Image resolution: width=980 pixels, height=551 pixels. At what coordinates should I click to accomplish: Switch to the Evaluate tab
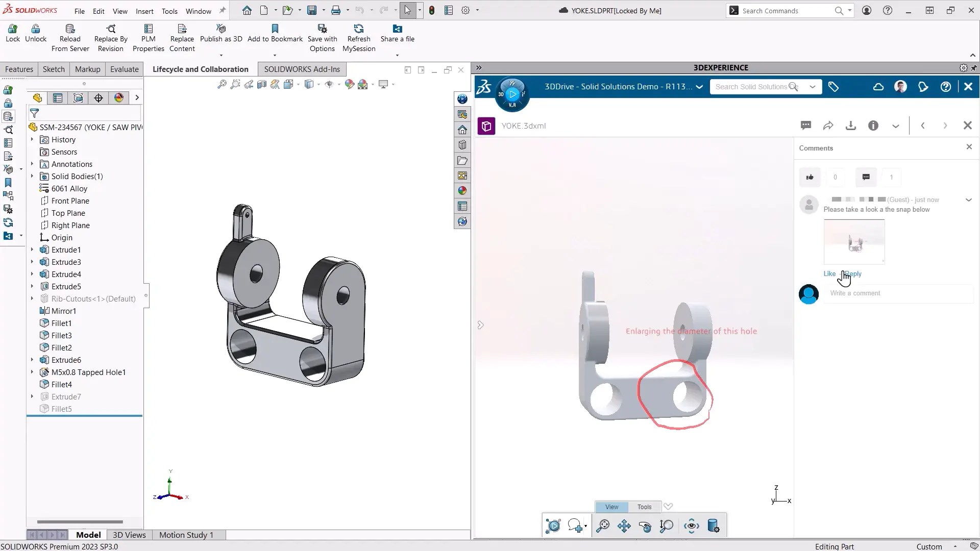[124, 69]
